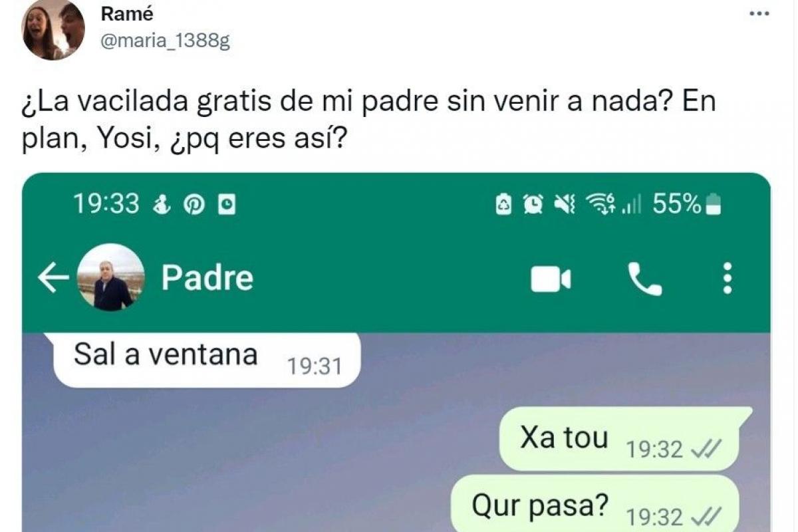Click Ramé's tweet profile avatar
Image resolution: width=798 pixels, height=532 pixels.
click(53, 29)
